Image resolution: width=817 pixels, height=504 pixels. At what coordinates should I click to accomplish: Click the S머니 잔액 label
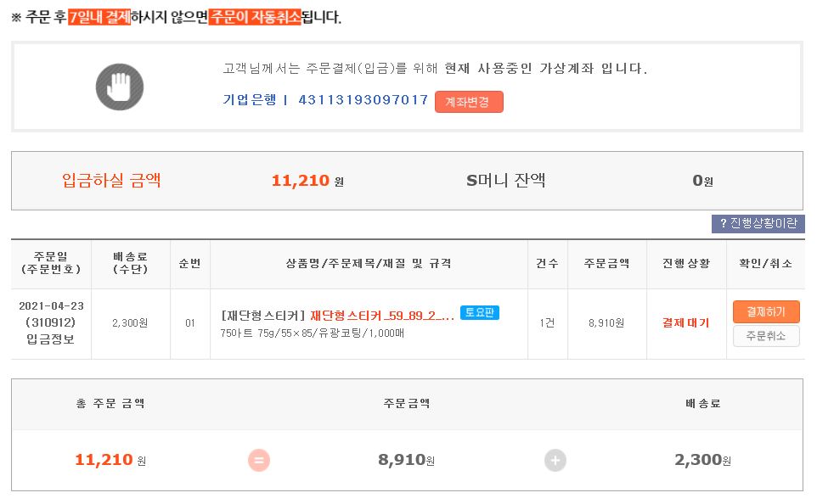click(x=506, y=180)
